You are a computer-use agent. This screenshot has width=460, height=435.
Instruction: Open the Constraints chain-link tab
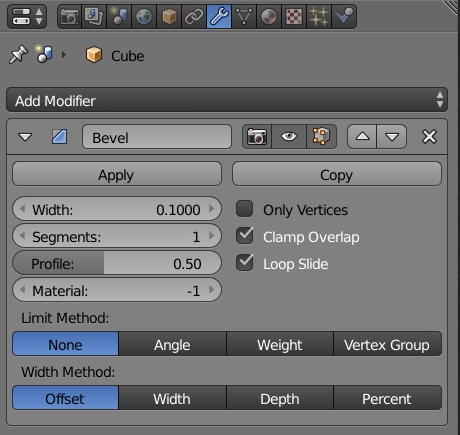coord(194,16)
